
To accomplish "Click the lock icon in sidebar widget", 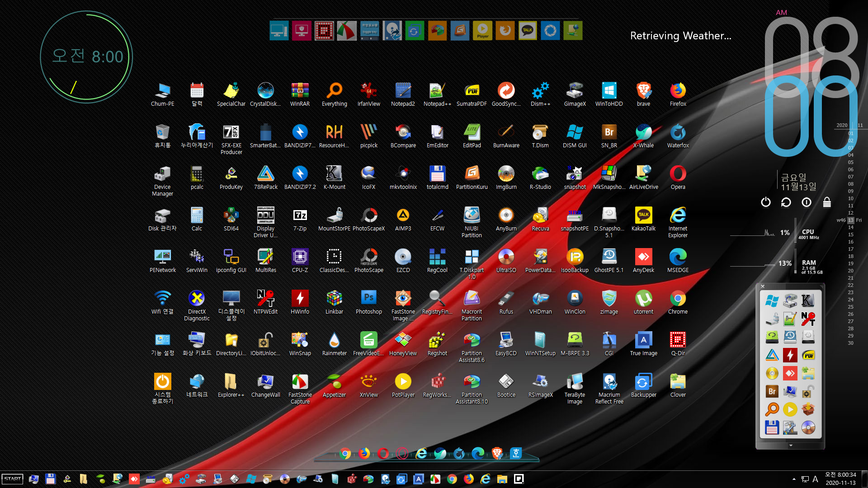I will click(827, 202).
